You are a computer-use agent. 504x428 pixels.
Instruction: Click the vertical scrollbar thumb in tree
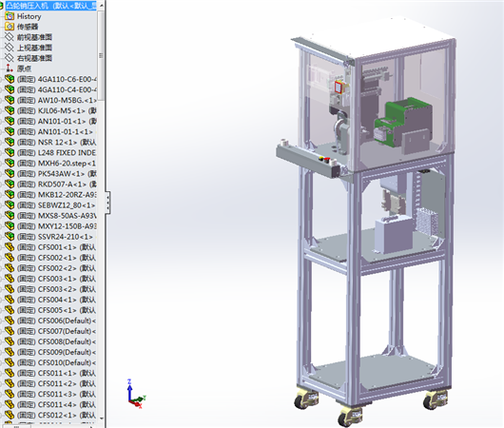101,55
